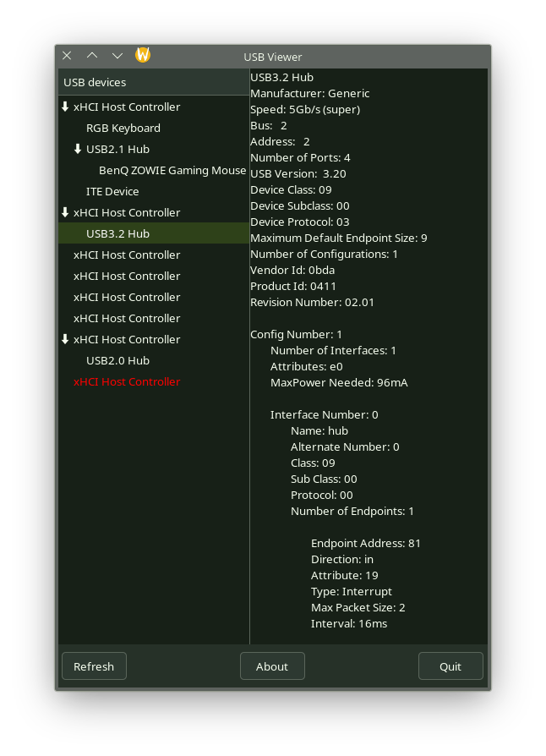Click the Quit button
Viewport: 546px width, 756px height.
pos(450,666)
